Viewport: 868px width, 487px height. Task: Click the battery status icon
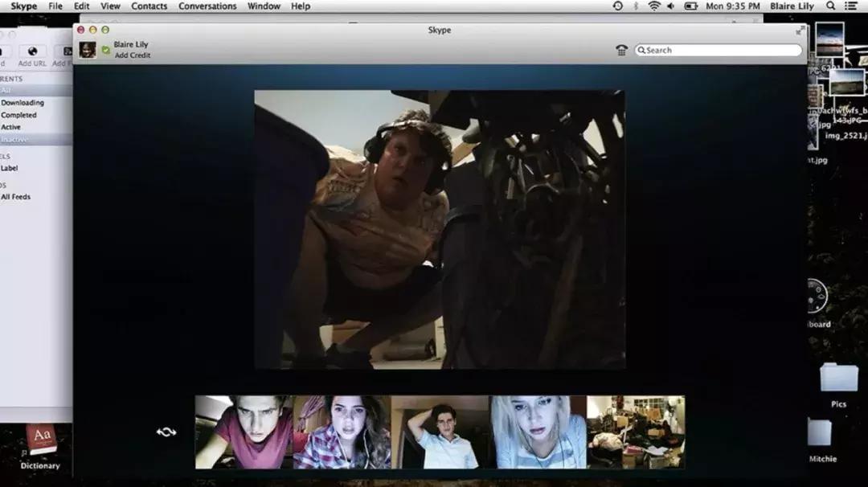[x=691, y=6]
